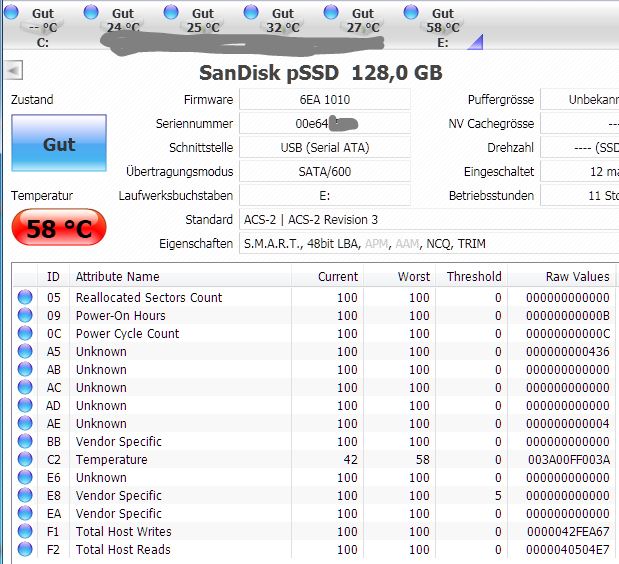The image size is (619, 564).
Task: Click status orb of attribute AB
Action: coord(25,369)
